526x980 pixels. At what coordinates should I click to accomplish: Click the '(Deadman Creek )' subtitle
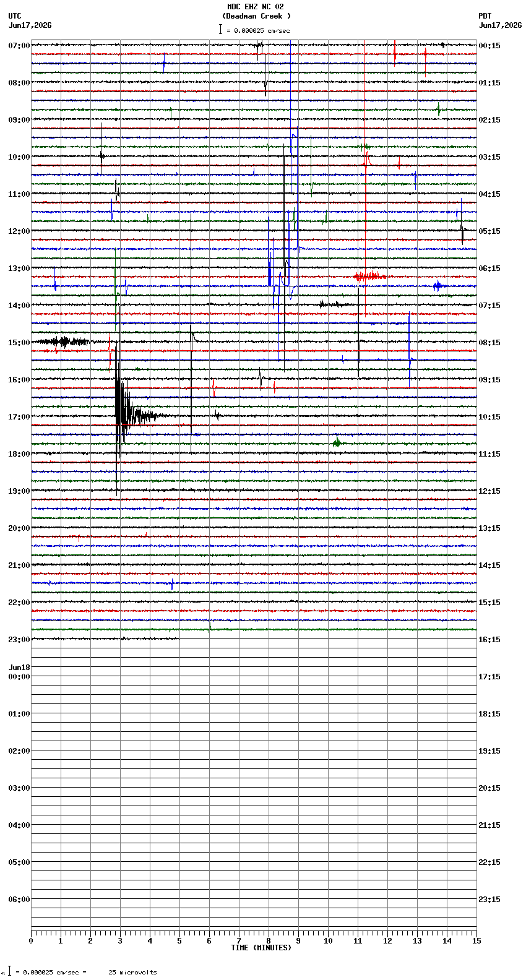[256, 16]
